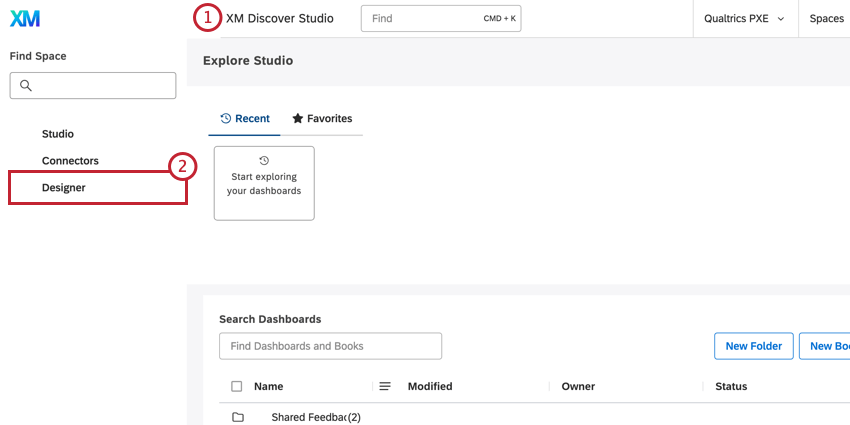Image resolution: width=850 pixels, height=425 pixels.
Task: Click the folder icon beside Shared Feedback
Action: coord(238,417)
